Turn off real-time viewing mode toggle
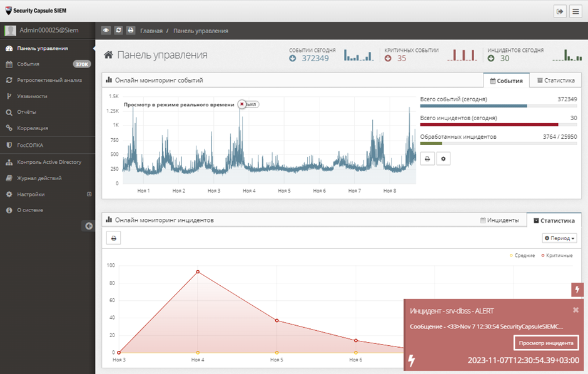Viewport: 588px width, 374px height. [248, 104]
